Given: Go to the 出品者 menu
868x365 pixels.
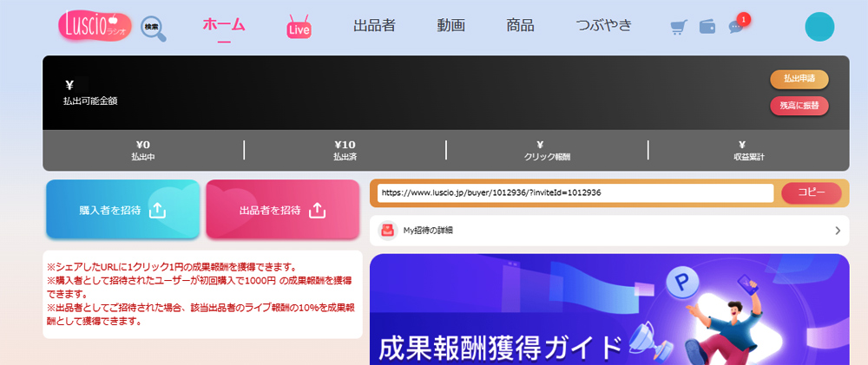Looking at the screenshot, I should [x=374, y=25].
